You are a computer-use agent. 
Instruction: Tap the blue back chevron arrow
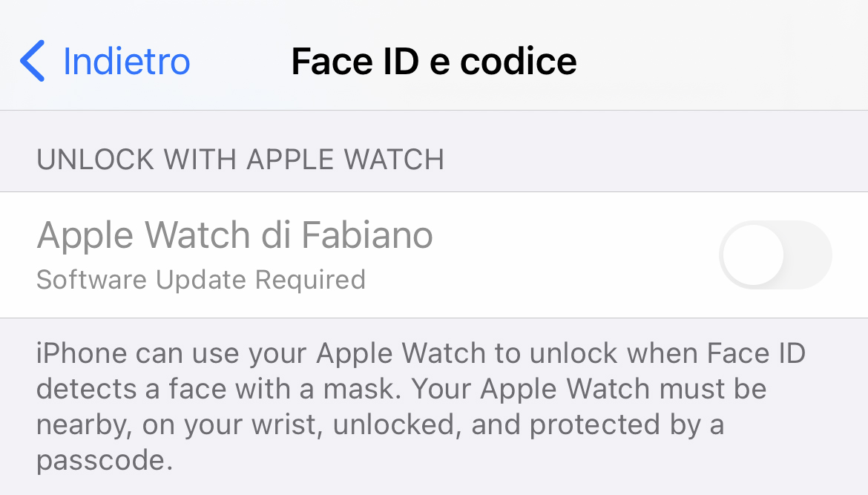point(32,61)
